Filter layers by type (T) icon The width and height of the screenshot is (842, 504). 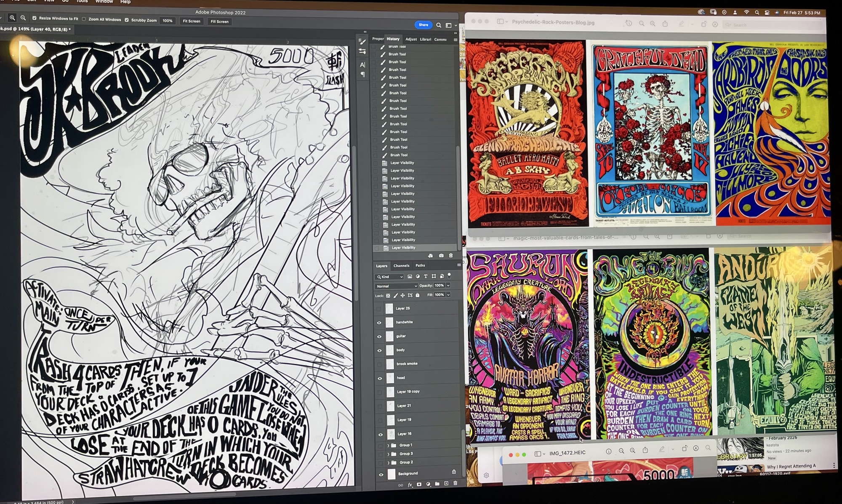pos(426,276)
